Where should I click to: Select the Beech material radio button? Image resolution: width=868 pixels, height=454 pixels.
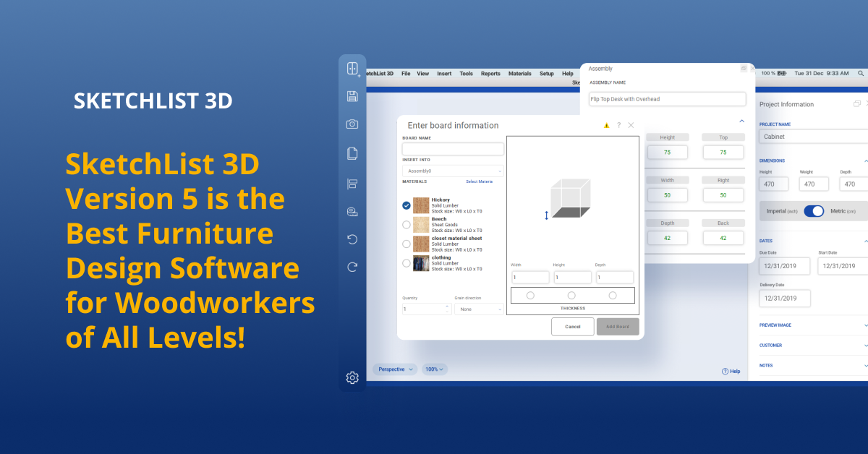point(407,225)
